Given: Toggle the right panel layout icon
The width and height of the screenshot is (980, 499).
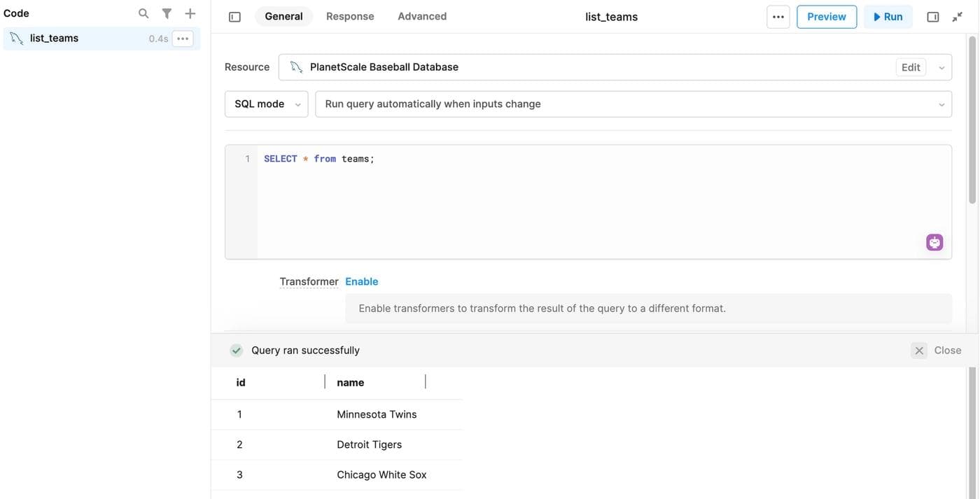Looking at the screenshot, I should point(932,17).
